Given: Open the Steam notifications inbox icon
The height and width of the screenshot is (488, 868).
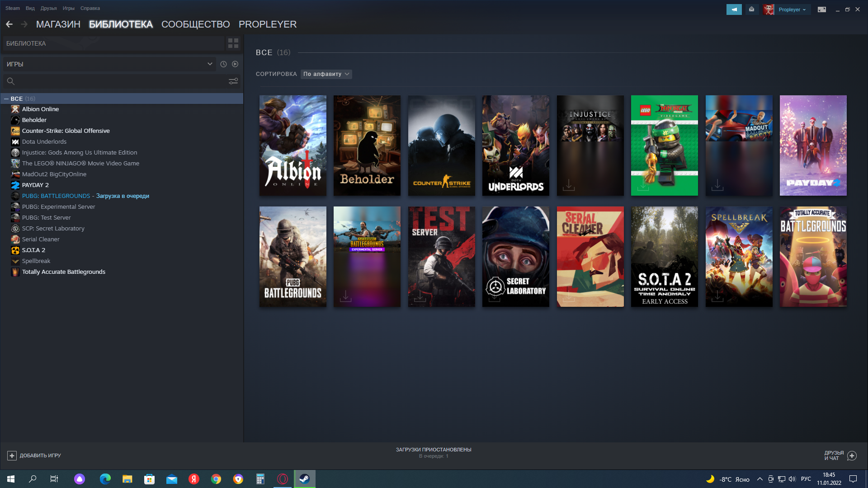Looking at the screenshot, I should [752, 9].
